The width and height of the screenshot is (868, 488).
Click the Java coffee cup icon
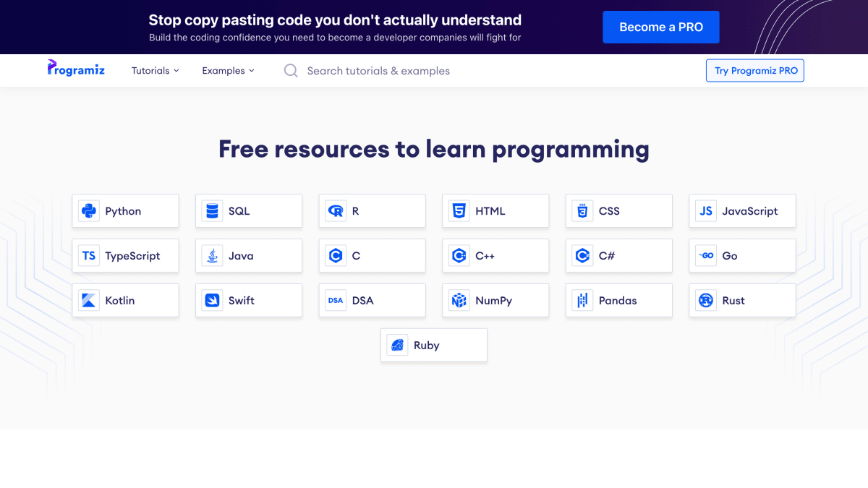[x=212, y=256]
